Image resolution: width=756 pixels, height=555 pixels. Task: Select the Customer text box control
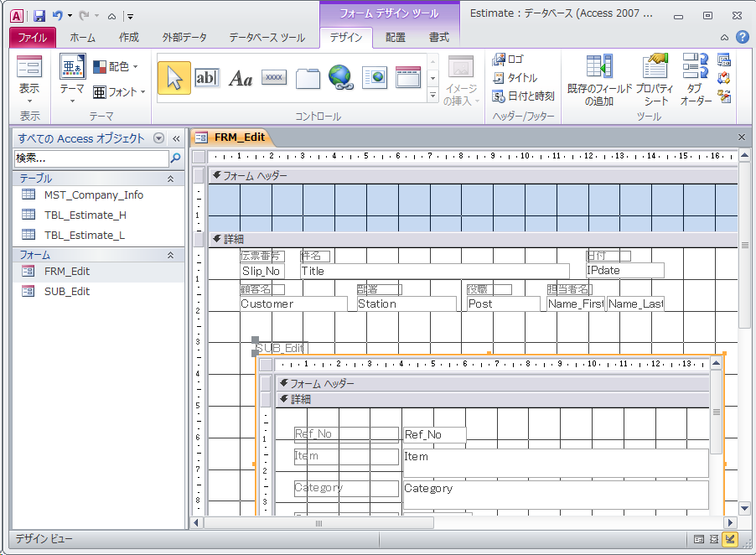[x=293, y=303]
